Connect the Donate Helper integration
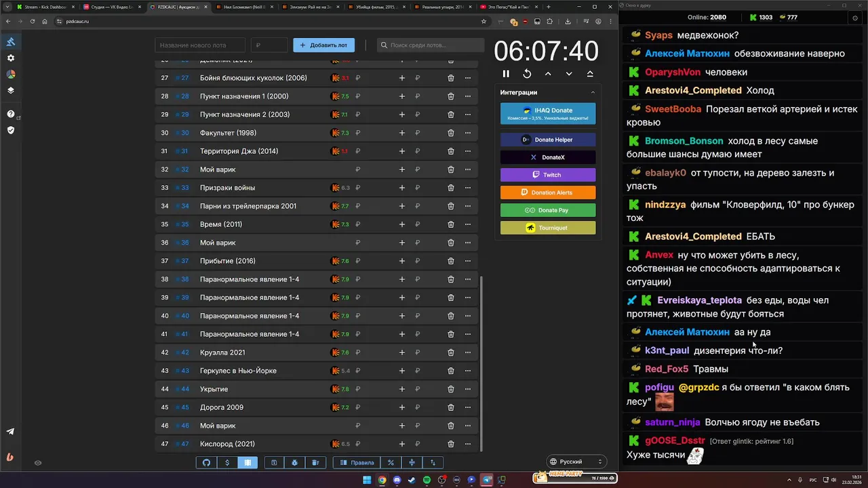The height and width of the screenshot is (488, 868). click(x=548, y=140)
